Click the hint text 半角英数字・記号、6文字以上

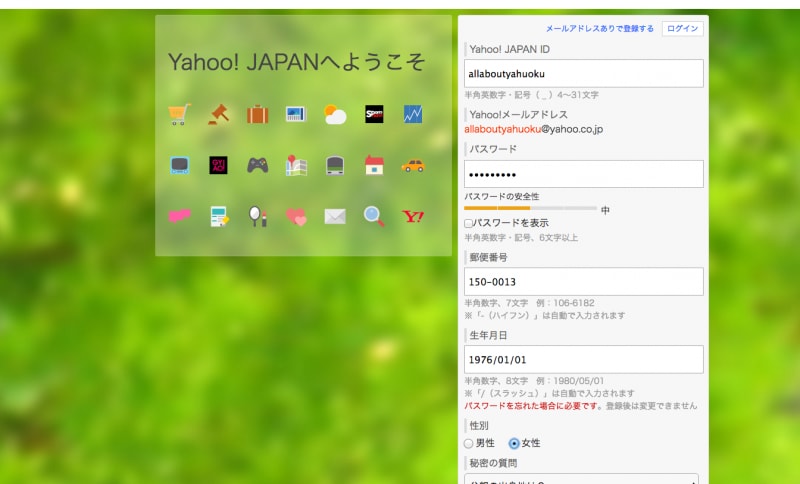(521, 238)
